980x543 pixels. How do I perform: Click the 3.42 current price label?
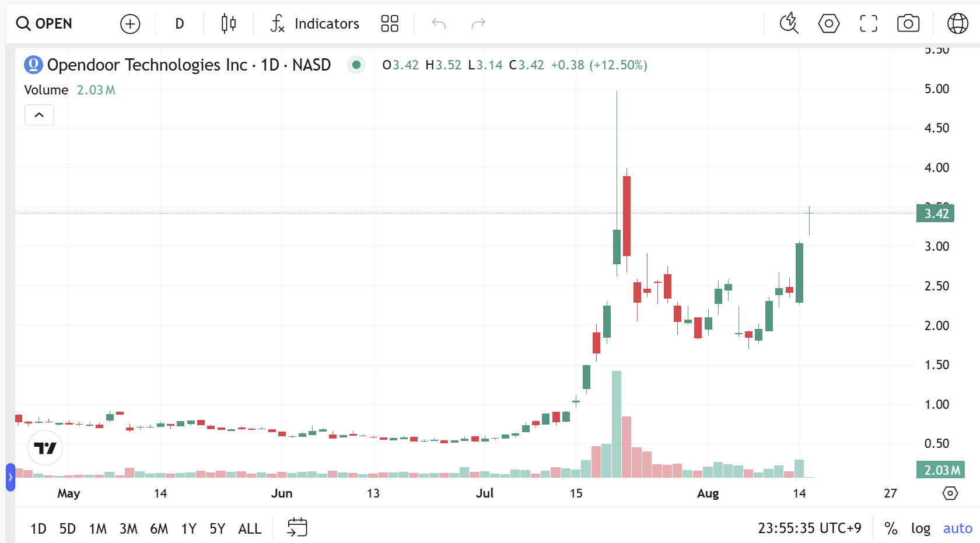(935, 213)
